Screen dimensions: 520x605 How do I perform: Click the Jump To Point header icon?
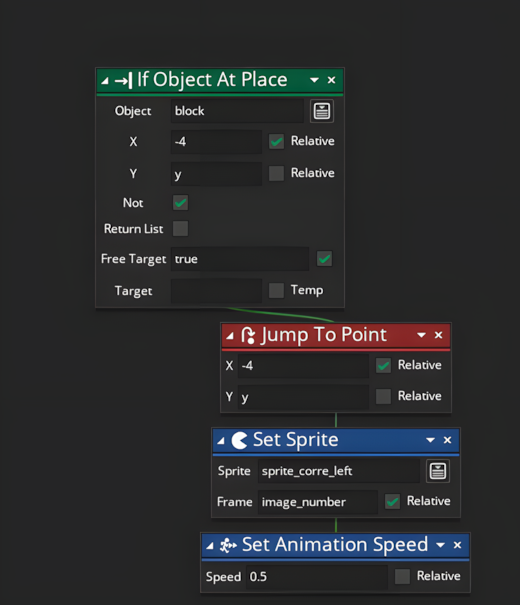pyautogui.click(x=248, y=335)
